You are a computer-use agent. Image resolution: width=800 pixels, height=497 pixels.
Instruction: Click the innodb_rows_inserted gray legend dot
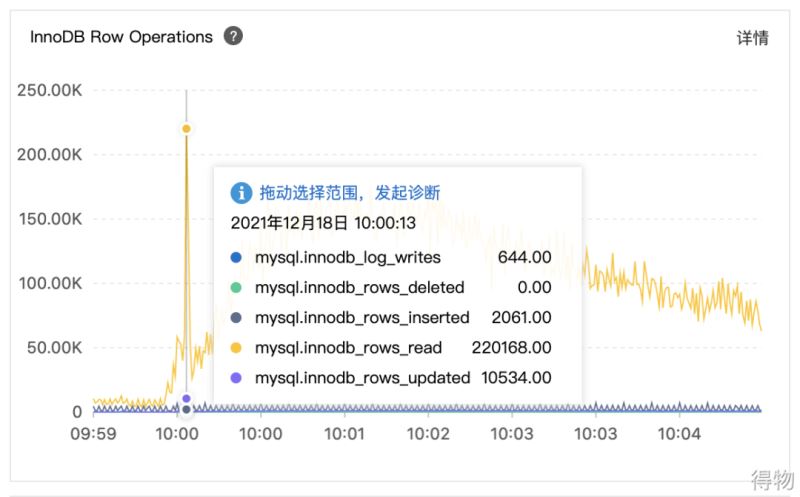tap(236, 318)
